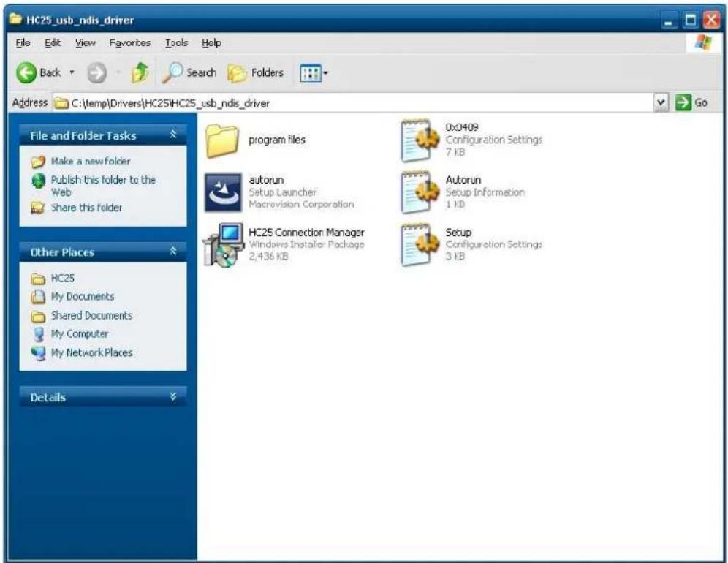Click the My Network Places icon
The width and height of the screenshot is (728, 563).
click(39, 353)
